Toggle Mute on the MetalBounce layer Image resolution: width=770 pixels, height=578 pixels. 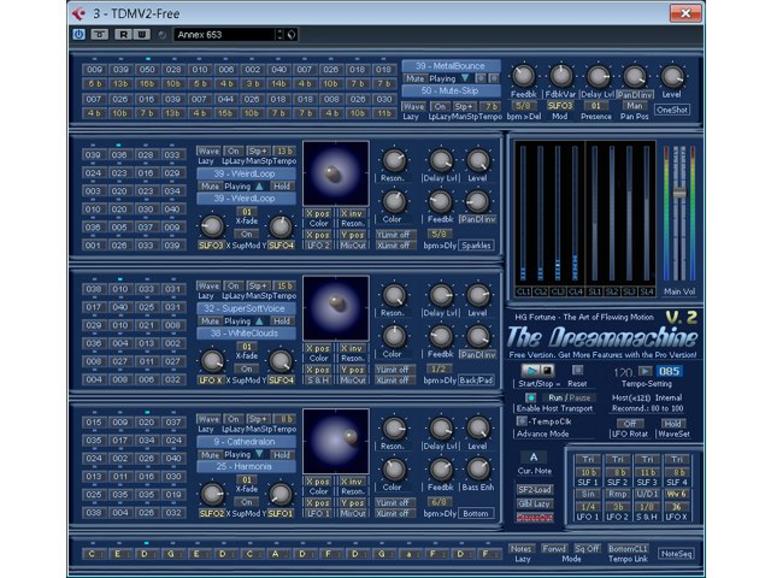point(414,79)
